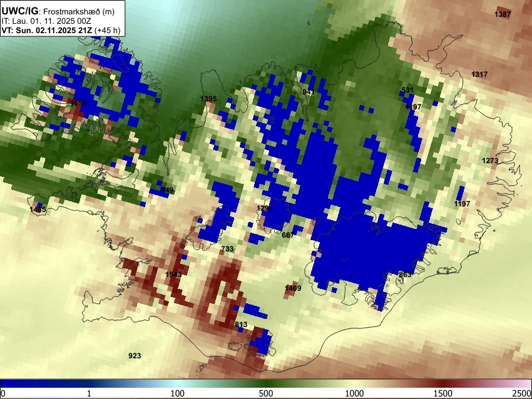Click the map value 1465
This screenshot has width=532, height=399.
coord(38,210)
